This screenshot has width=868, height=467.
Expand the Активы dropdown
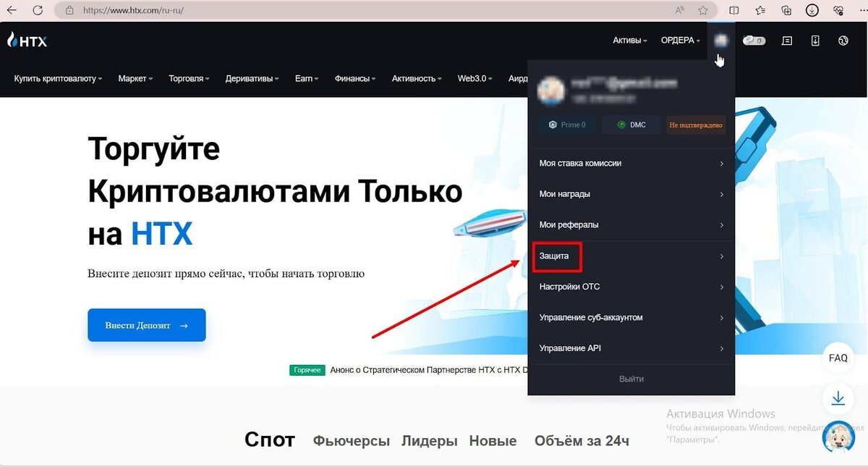[x=629, y=41]
